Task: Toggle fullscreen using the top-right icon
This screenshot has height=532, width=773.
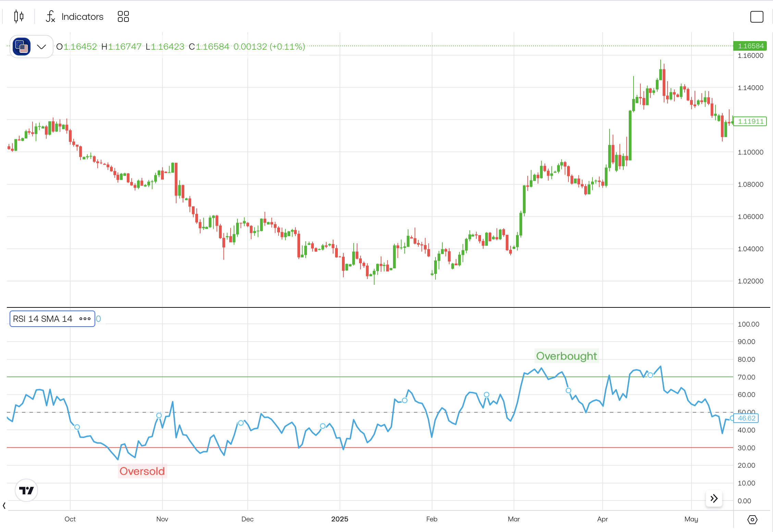Action: [x=757, y=16]
